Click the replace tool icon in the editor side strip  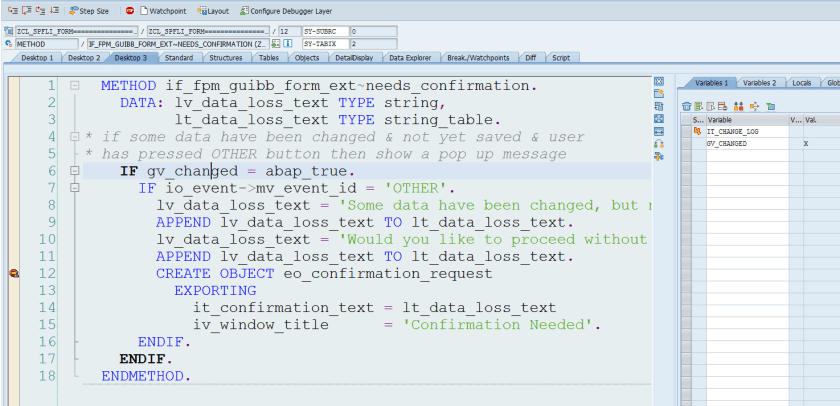(x=659, y=106)
